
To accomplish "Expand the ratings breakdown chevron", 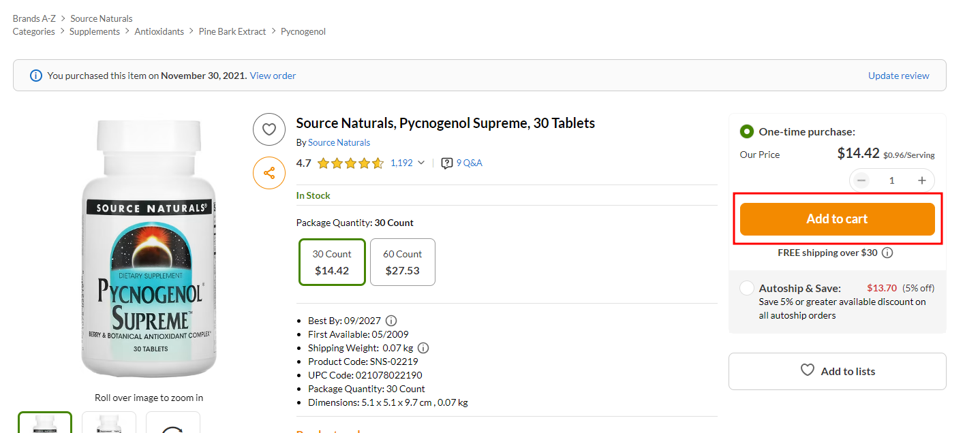I will 421,163.
